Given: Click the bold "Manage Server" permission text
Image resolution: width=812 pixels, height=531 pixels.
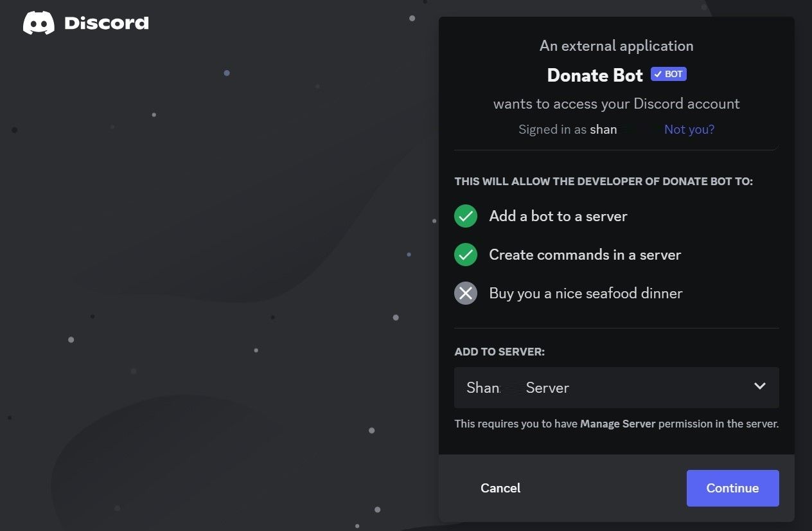Looking at the screenshot, I should [617, 424].
